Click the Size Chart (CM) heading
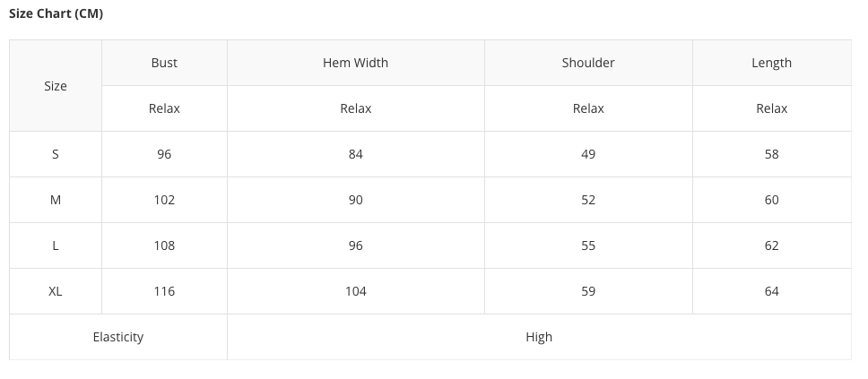 (x=56, y=14)
